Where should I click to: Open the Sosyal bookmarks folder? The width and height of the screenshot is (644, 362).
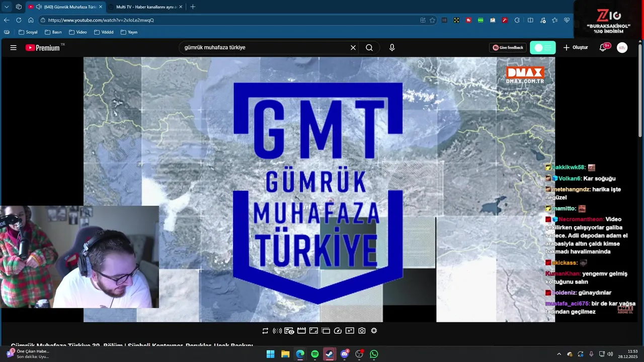pos(28,32)
